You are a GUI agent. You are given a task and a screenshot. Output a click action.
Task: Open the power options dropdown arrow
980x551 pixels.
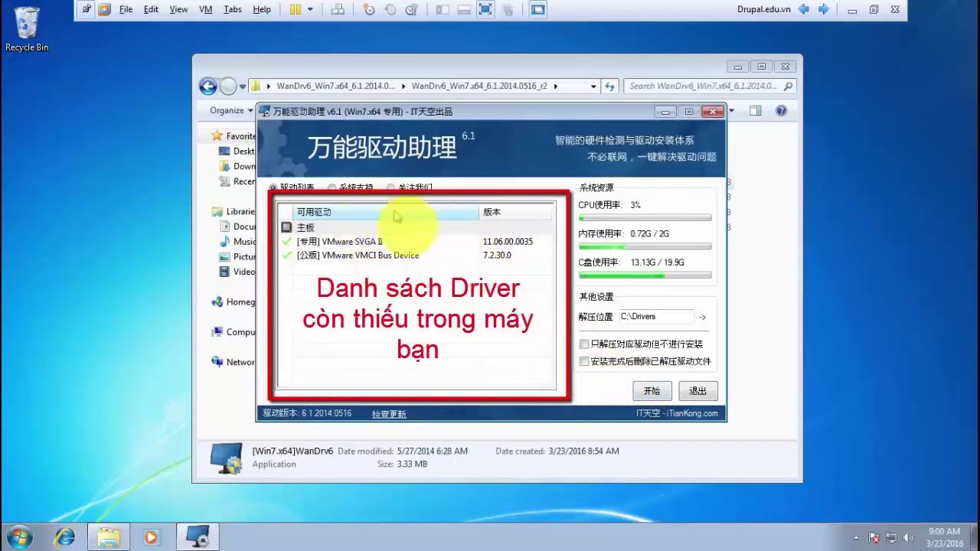(310, 9)
